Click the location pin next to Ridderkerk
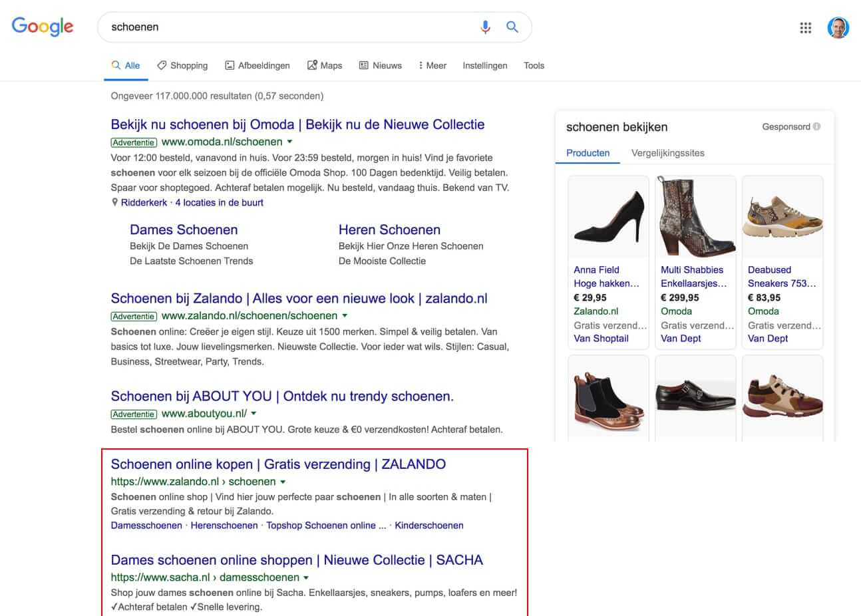The image size is (861, 616). coord(114,202)
